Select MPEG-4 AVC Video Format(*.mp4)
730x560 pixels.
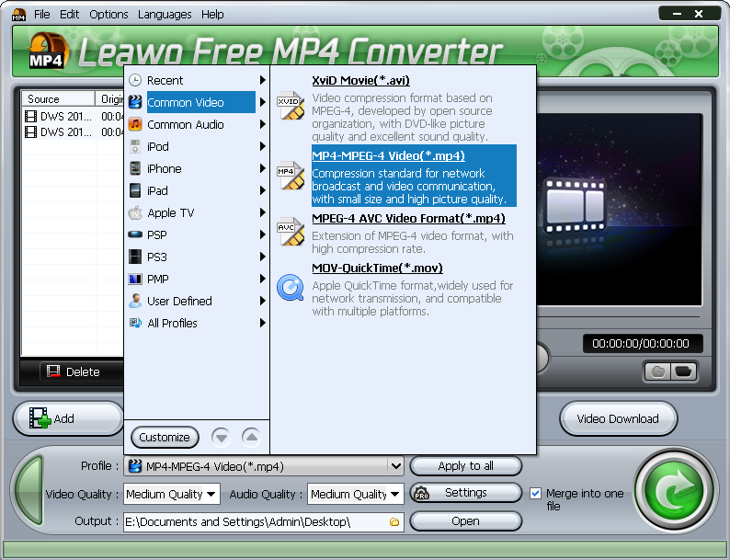point(408,218)
